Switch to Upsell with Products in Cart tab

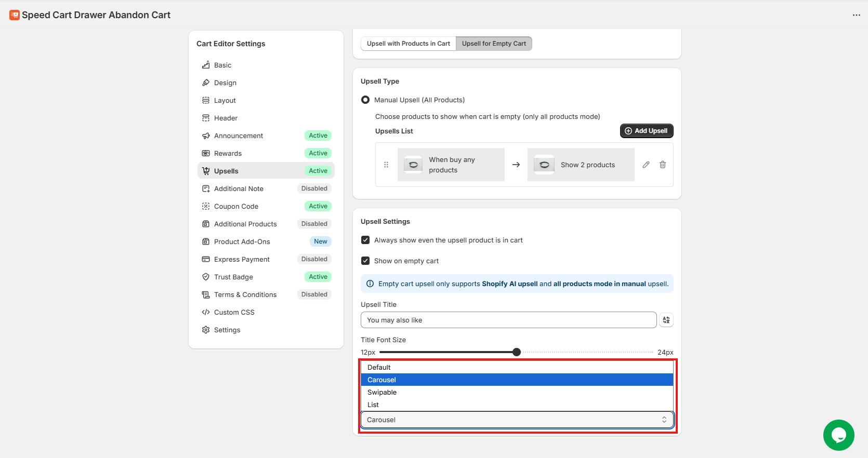point(409,44)
